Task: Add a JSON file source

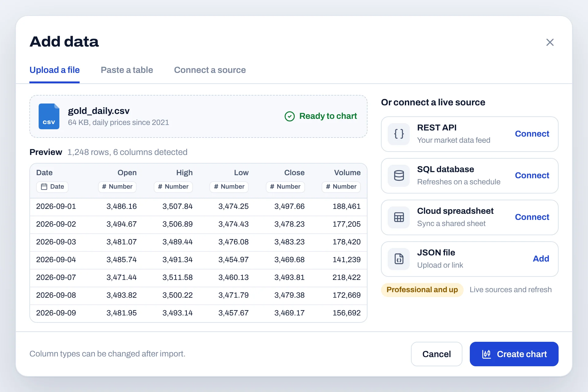Action: click(541, 259)
